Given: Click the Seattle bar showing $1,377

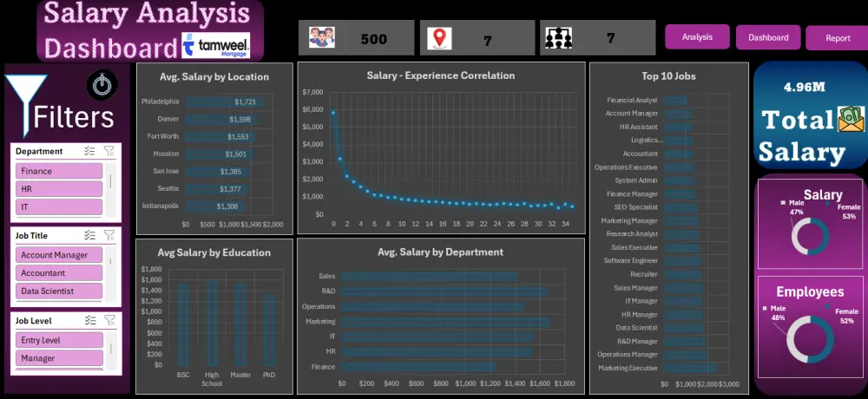Looking at the screenshot, I should tap(216, 189).
